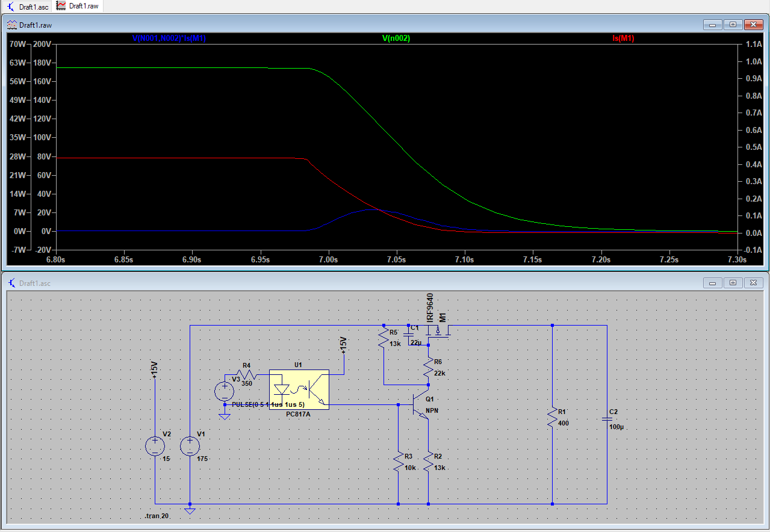Select resistor R6 22k symbol
Image resolution: width=770 pixels, height=532 pixels.
point(428,368)
